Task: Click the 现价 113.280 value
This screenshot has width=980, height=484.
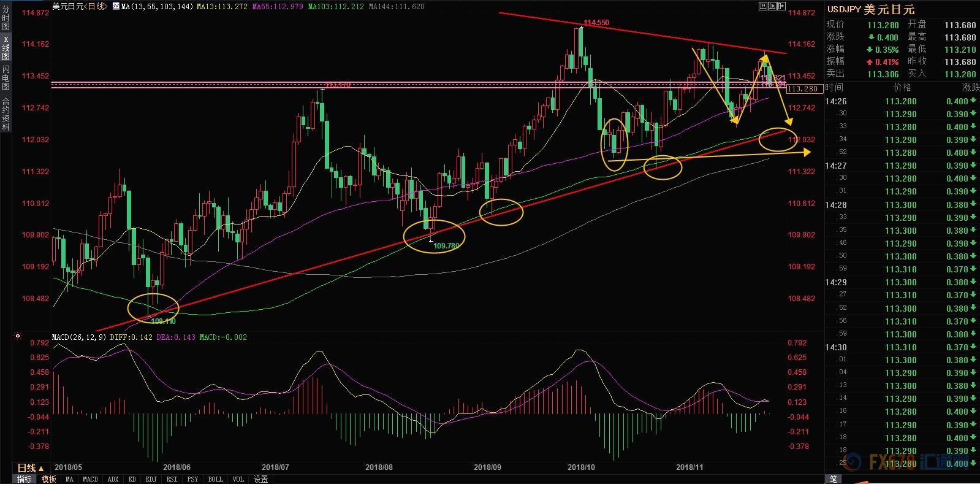Action: tap(883, 25)
